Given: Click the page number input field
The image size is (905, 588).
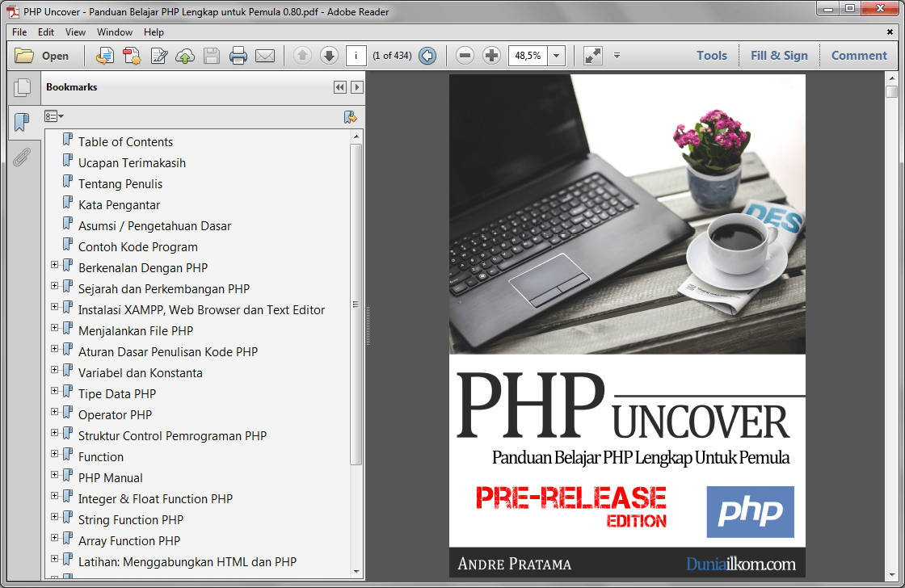Looking at the screenshot, I should click(x=356, y=56).
